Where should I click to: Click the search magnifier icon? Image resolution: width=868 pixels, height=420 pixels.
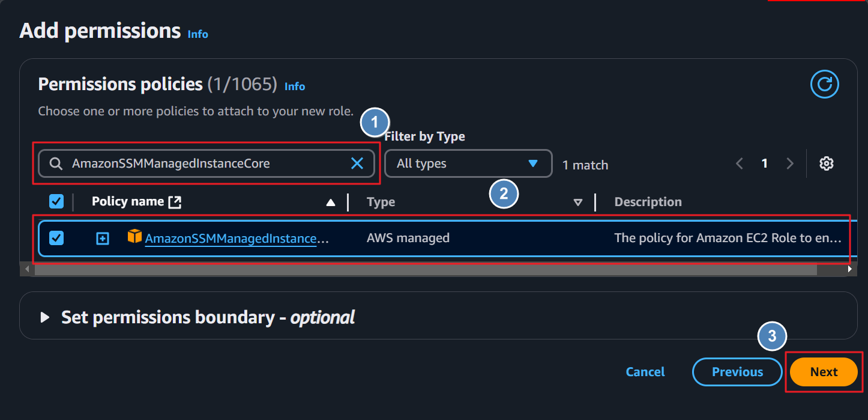[x=56, y=163]
